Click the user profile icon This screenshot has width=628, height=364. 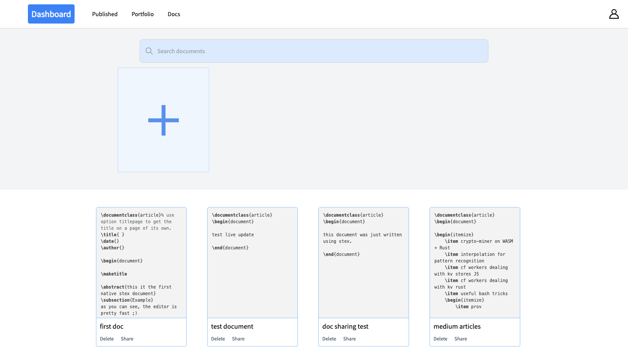coord(614,14)
